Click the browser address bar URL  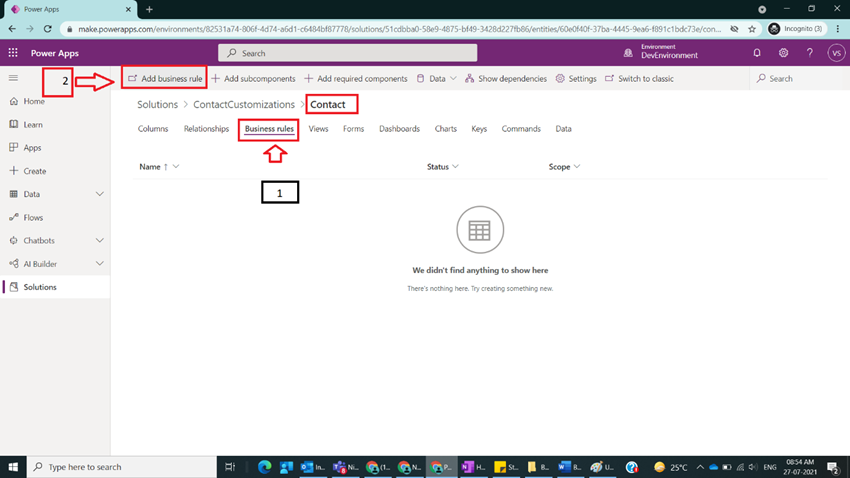click(400, 29)
